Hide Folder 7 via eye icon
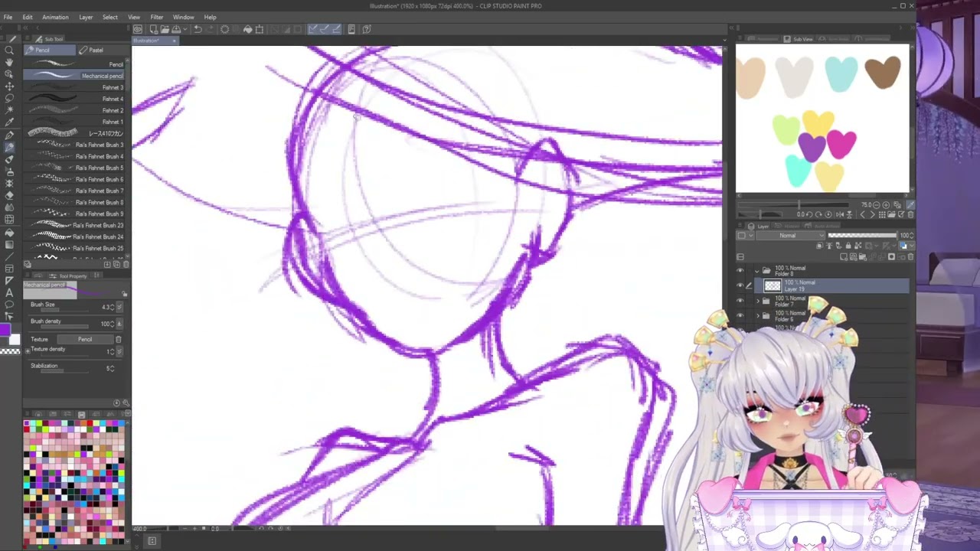 740,301
